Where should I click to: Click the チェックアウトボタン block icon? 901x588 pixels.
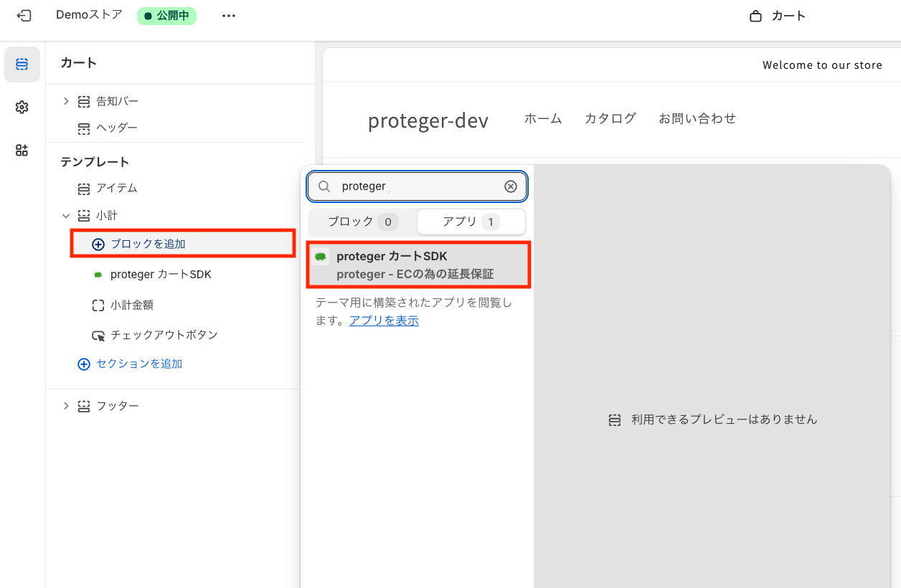[x=98, y=335]
